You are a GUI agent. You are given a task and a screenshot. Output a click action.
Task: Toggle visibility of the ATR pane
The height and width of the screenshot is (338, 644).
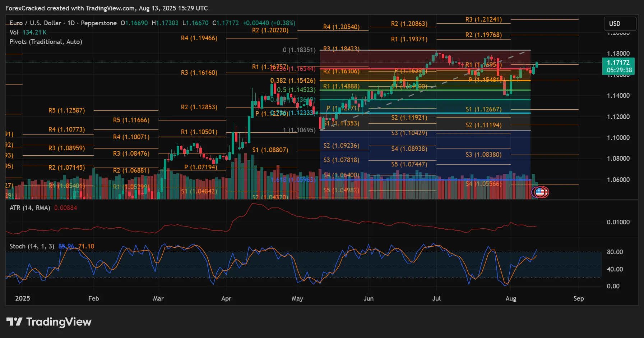(83, 207)
